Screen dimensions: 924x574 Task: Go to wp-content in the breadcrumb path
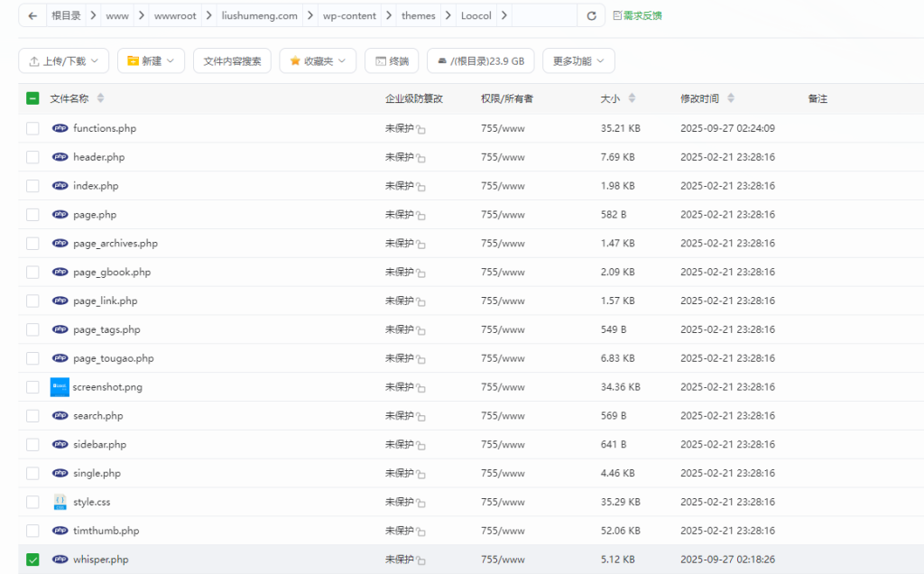click(349, 15)
